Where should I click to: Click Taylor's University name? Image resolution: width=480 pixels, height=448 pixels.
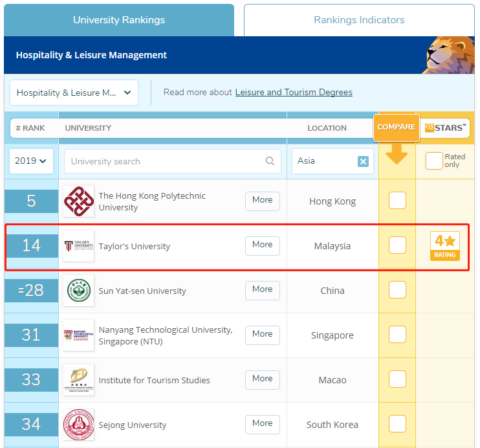coord(134,247)
